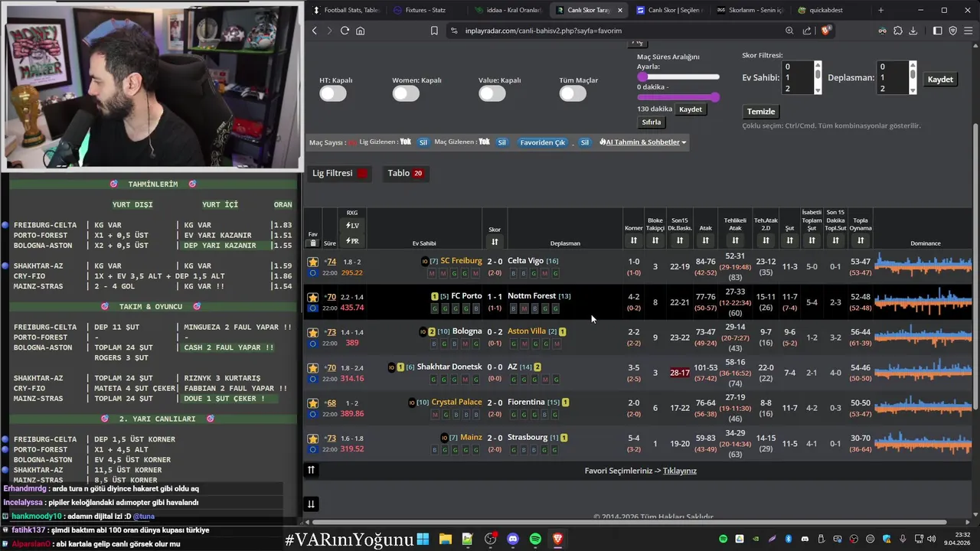Open Discord from the taskbar
This screenshot has height=551, width=980.
513,539
